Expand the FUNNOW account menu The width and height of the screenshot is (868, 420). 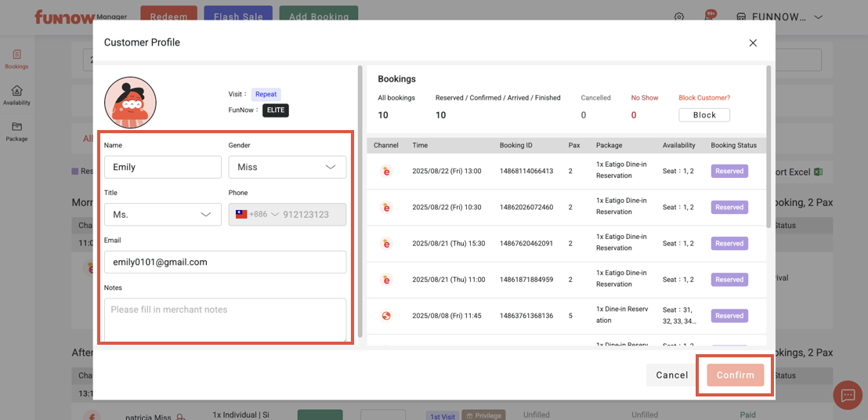818,17
